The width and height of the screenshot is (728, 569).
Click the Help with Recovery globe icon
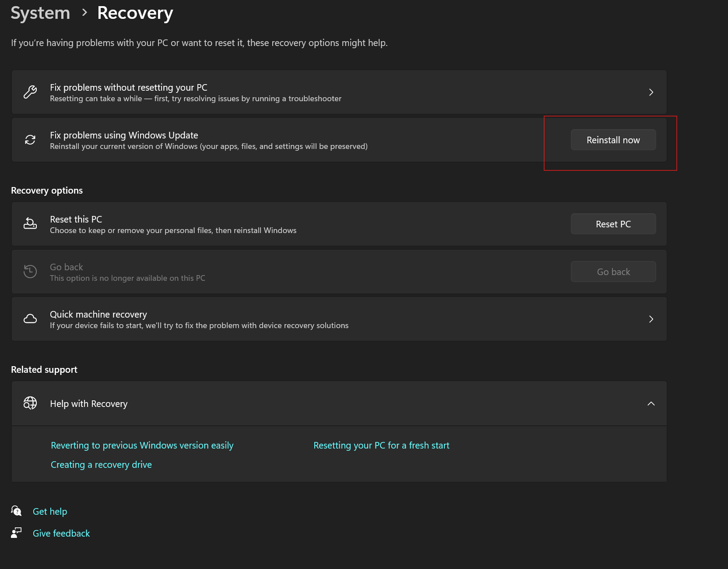(x=30, y=403)
